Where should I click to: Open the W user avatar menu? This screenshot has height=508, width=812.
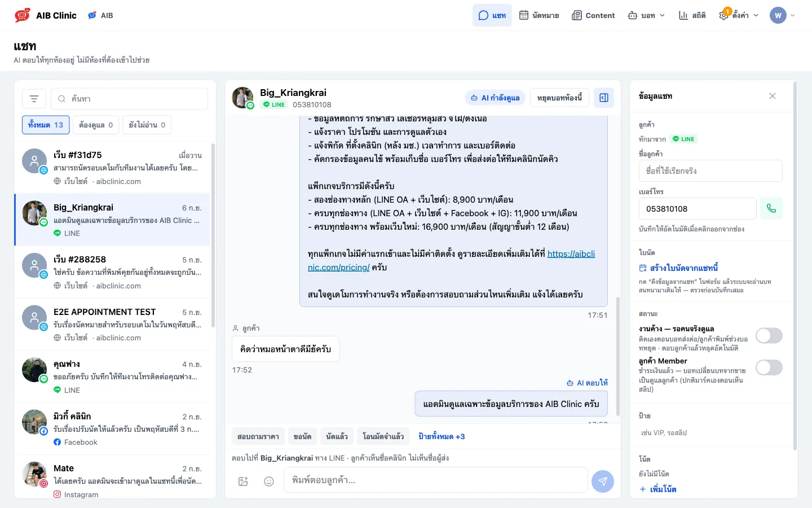(x=783, y=15)
